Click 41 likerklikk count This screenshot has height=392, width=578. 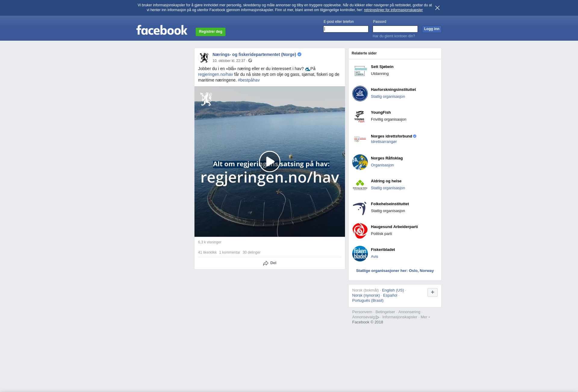207,252
